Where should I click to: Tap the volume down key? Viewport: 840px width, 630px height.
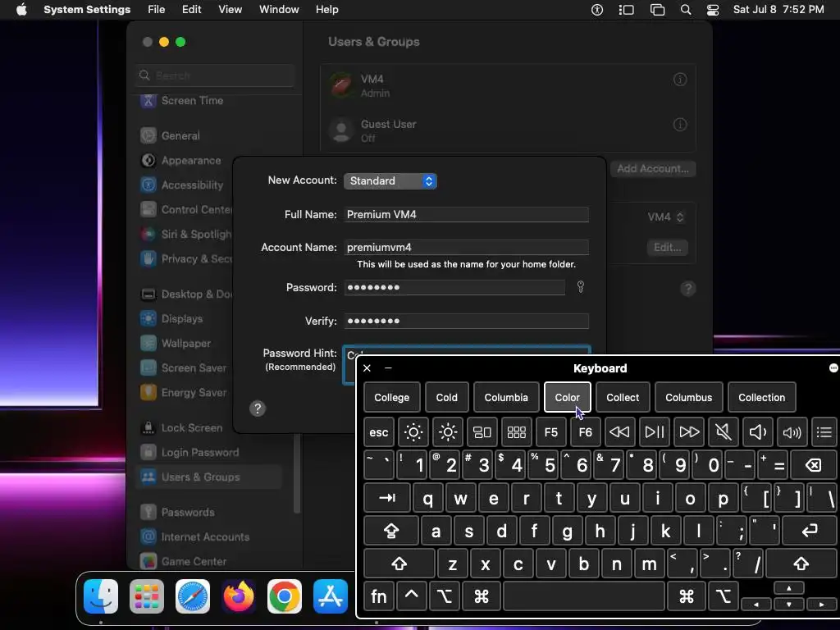(x=757, y=431)
